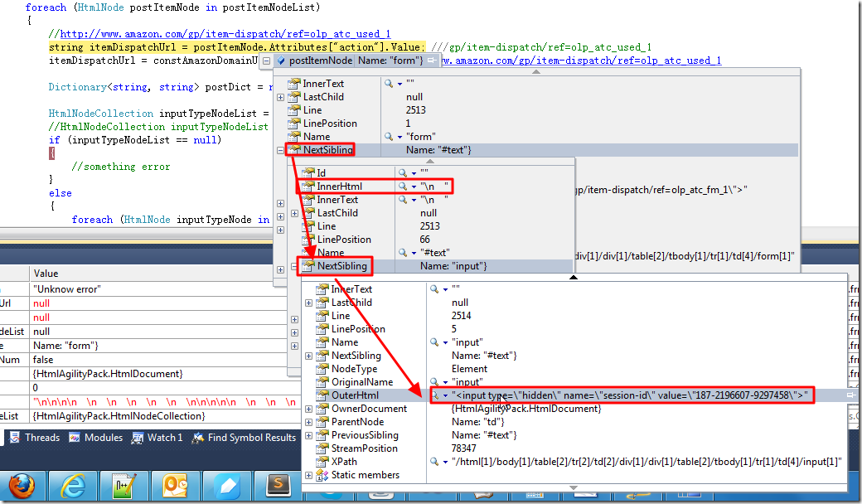Select the ParentNode value Name: "td"}
This screenshot has height=504, width=862.
pyautogui.click(x=477, y=422)
